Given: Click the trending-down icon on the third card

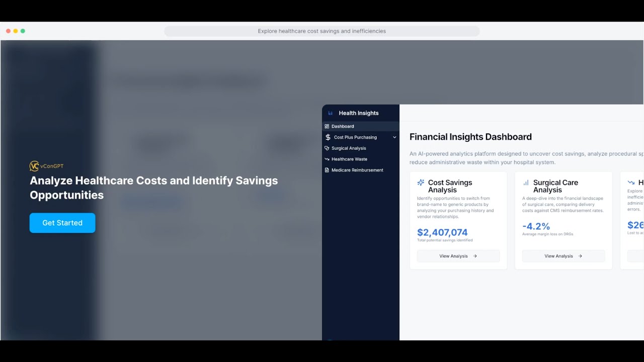Looking at the screenshot, I should [631, 183].
